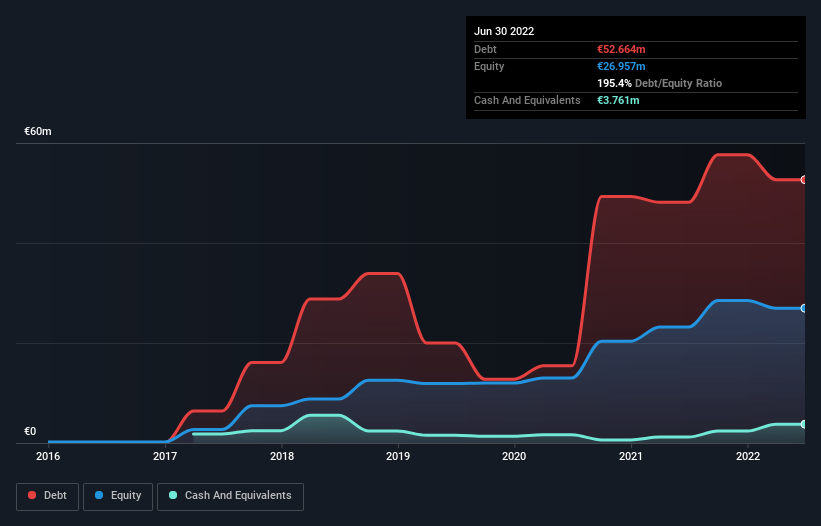This screenshot has height=526, width=821.
Task: Click the Equity label in tooltip
Action: [489, 66]
